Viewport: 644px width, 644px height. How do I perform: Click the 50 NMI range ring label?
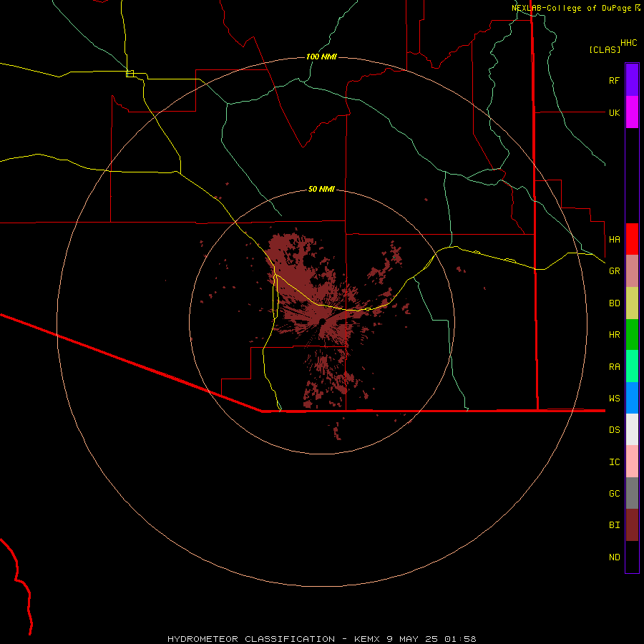(321, 189)
